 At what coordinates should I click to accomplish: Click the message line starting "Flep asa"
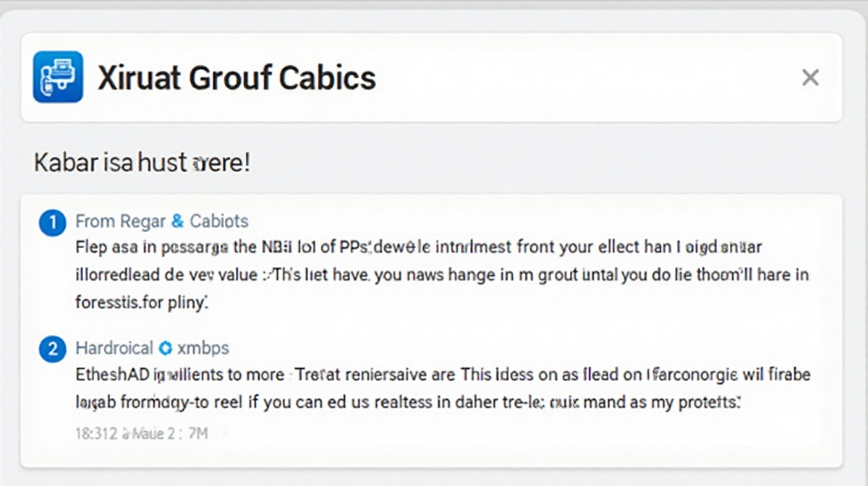pos(419,247)
